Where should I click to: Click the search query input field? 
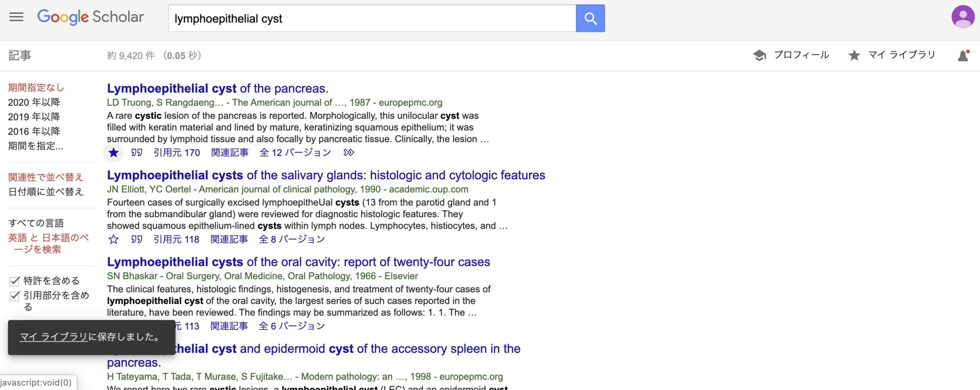tap(371, 18)
